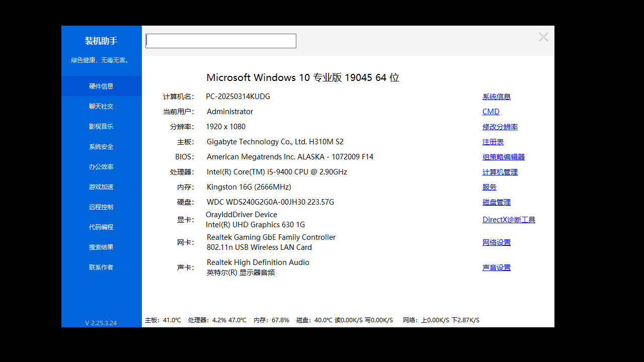Open the 修改分辨率 link
The width and height of the screenshot is (644, 362).
(500, 127)
